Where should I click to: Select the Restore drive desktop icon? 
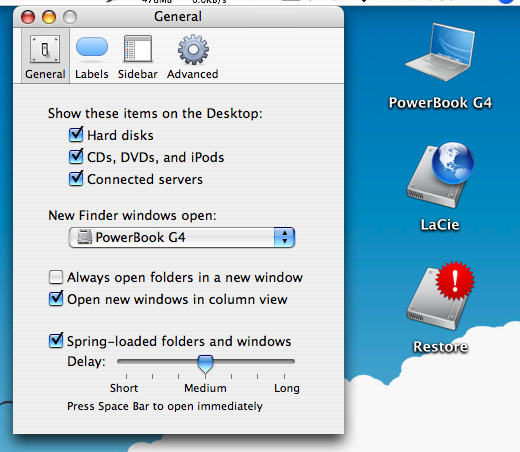point(440,296)
